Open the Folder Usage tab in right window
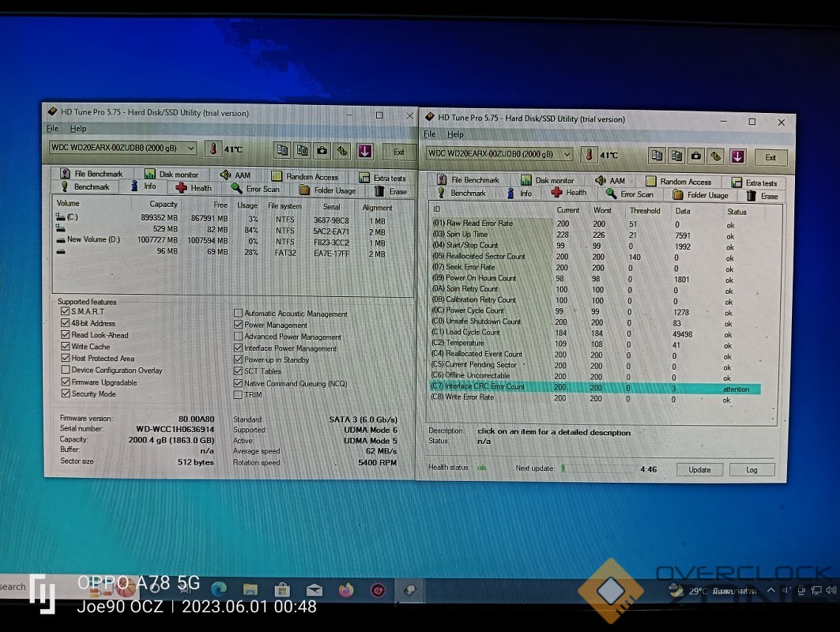 701,195
